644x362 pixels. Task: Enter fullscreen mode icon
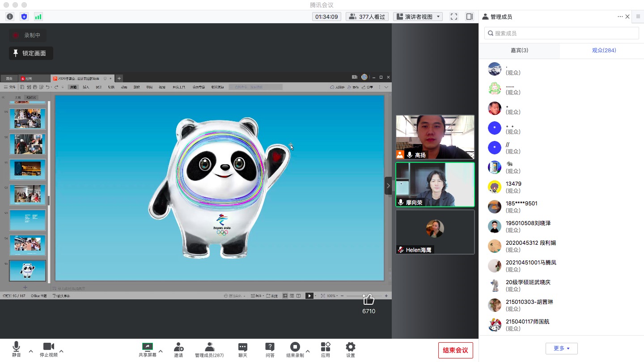454,17
